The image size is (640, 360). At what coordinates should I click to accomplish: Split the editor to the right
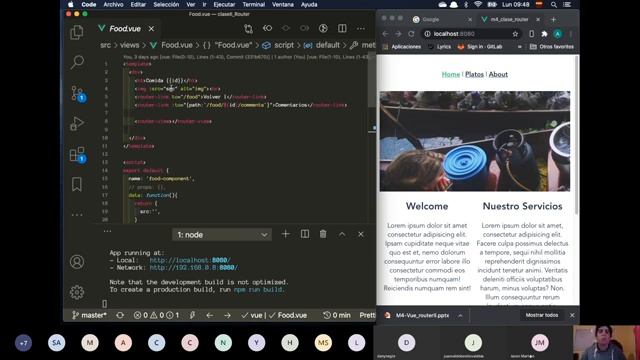(x=342, y=28)
